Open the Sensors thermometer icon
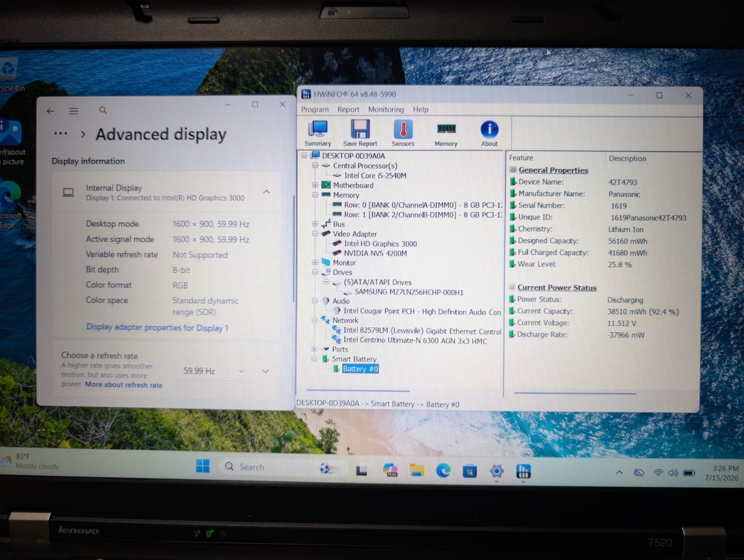This screenshot has height=560, width=744. point(403,133)
